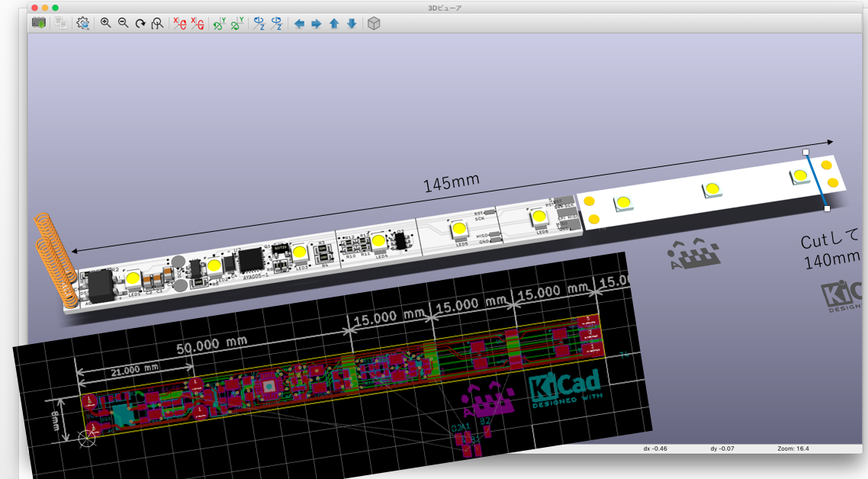Open 3D display options gear
The width and height of the screenshot is (868, 479).
pos(83,24)
